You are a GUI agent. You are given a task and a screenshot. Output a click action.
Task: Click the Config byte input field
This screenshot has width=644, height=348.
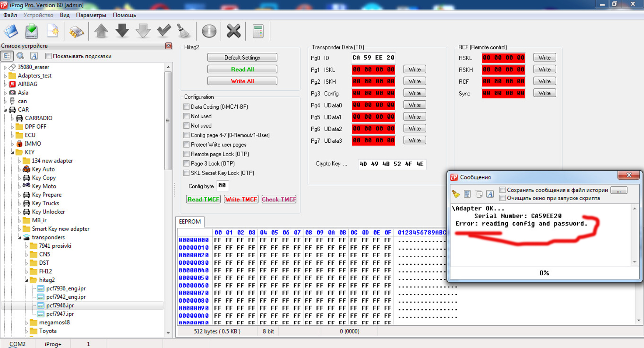(222, 186)
